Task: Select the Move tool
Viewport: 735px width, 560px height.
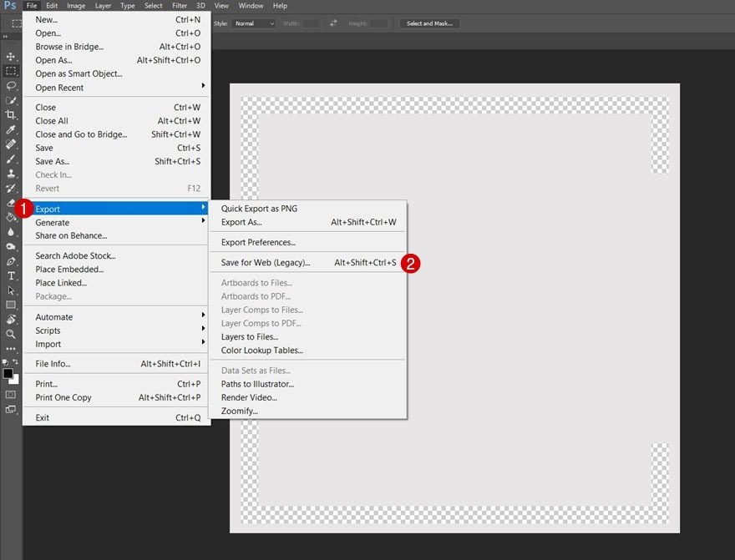Action: (x=11, y=57)
